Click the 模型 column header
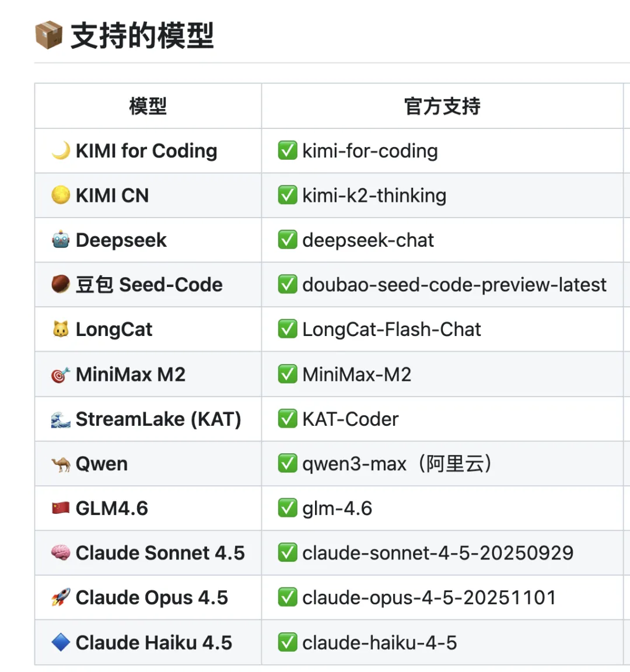 [x=148, y=106]
